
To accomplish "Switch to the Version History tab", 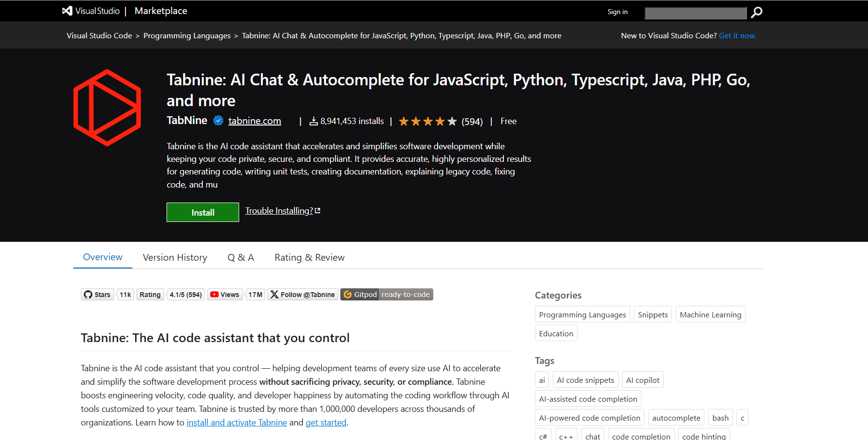I will [175, 257].
